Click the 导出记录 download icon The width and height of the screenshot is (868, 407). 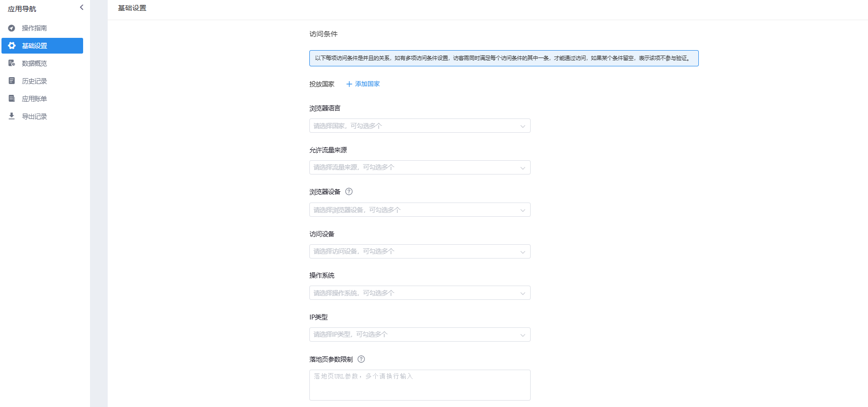(x=12, y=116)
